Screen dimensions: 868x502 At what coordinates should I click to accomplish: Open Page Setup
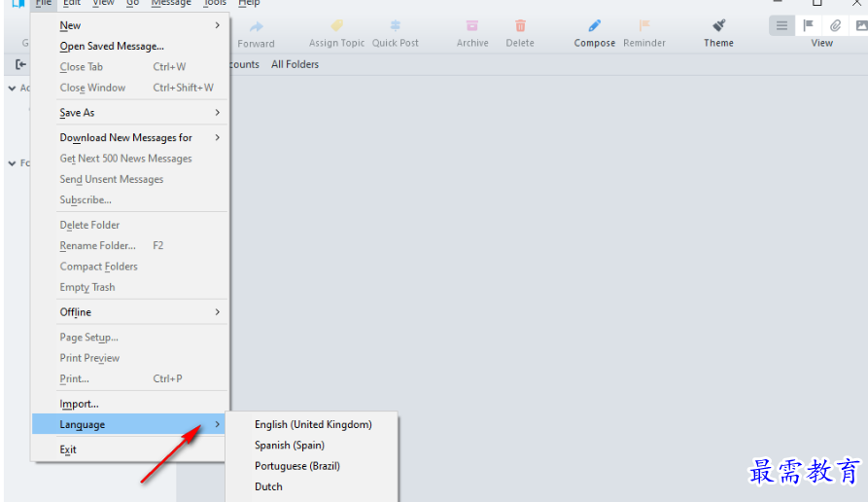130,337
